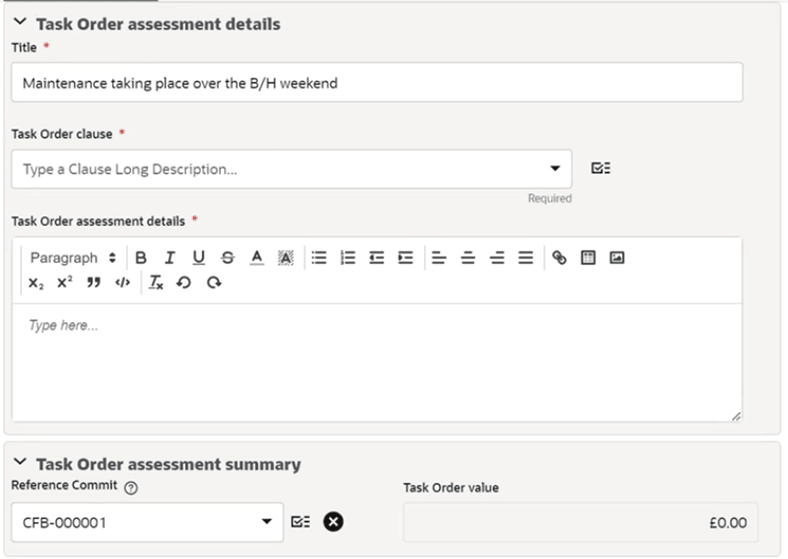
Task: Clear the Reference Commit selection
Action: [333, 522]
